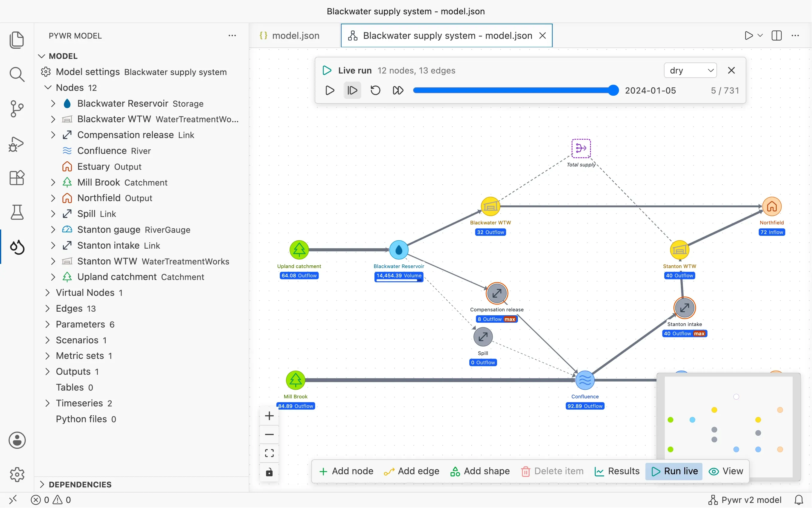Open the Source Control view
The height and width of the screenshot is (508, 812).
pyautogui.click(x=17, y=109)
